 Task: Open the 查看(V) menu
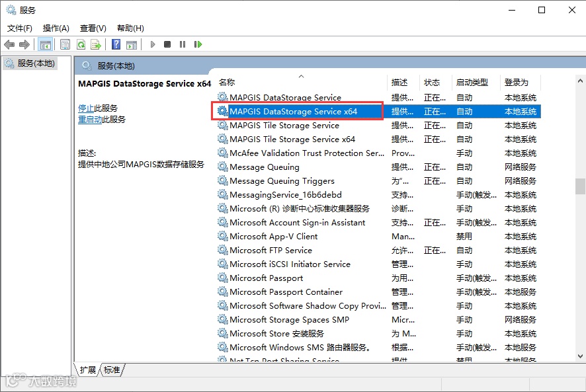93,28
